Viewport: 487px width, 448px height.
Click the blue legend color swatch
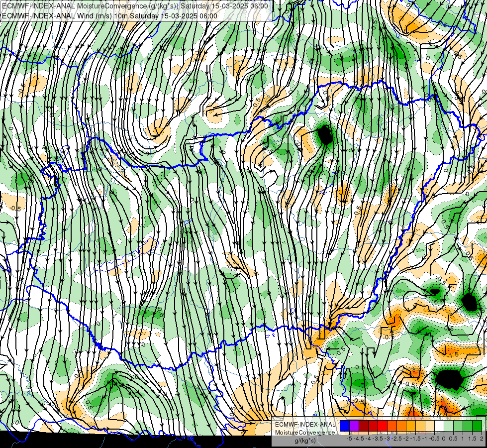345,426
